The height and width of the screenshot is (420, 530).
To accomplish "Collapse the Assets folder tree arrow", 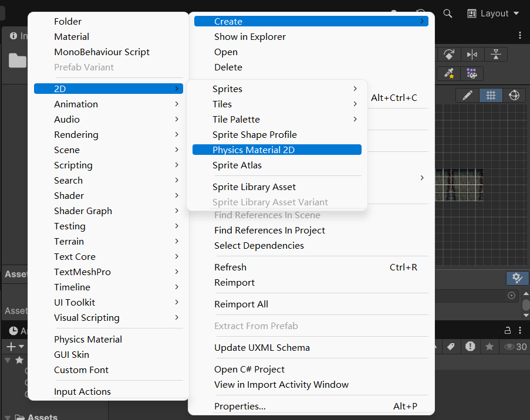I will tap(8, 418).
